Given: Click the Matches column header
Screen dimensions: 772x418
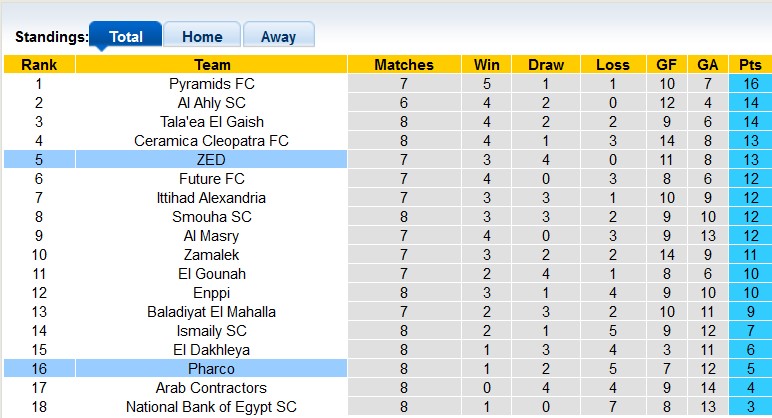Looking at the screenshot, I should 403,64.
